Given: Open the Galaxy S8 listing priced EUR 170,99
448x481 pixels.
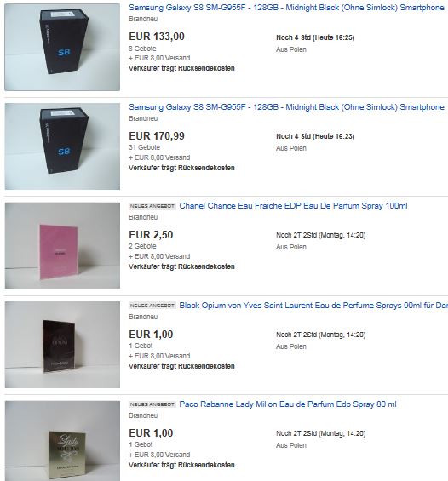Looking at the screenshot, I should pos(286,107).
